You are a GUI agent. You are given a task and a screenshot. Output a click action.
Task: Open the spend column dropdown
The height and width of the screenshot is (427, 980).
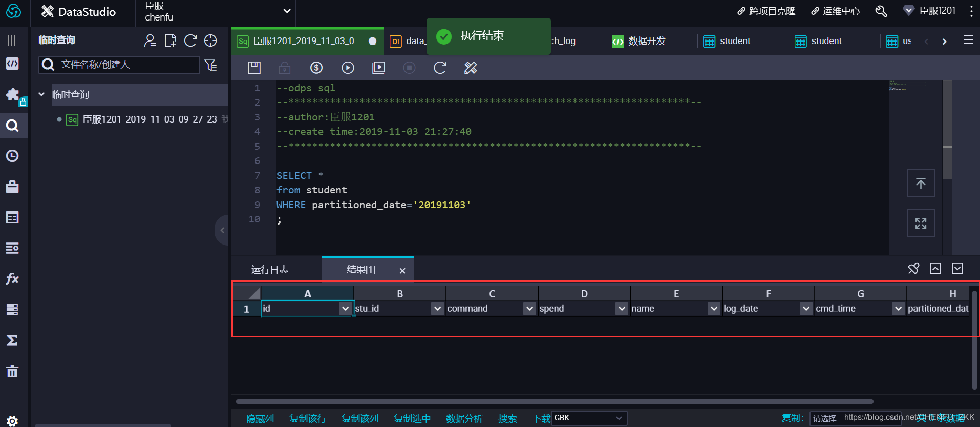(622, 308)
